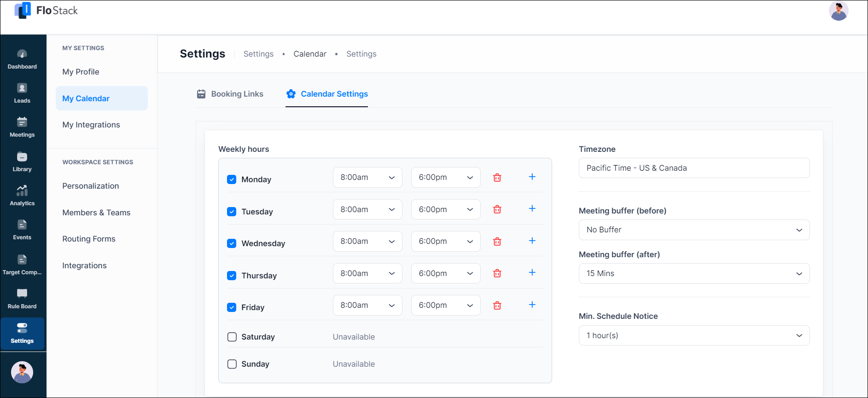The image size is (868, 398).
Task: Click the profile avatar at sidebar bottom
Action: (x=22, y=372)
